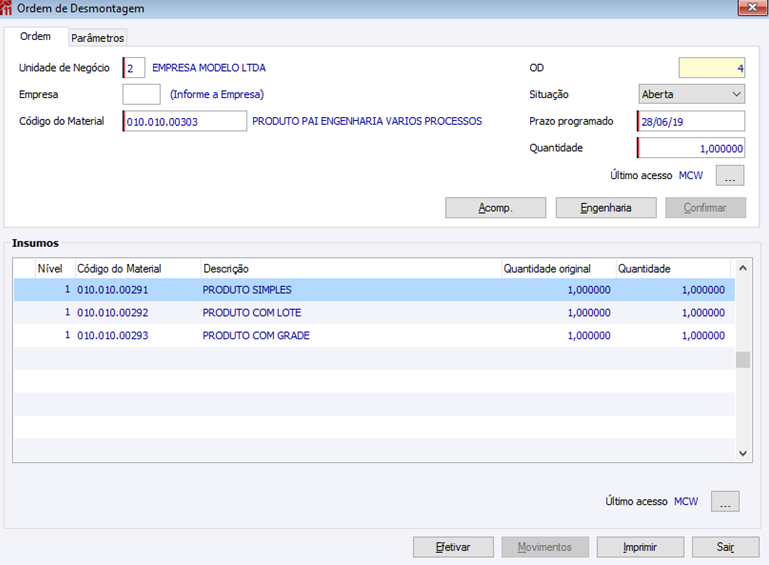The height and width of the screenshot is (565, 769).
Task: Select row 010.010.00292 in Insumos
Action: click(374, 312)
